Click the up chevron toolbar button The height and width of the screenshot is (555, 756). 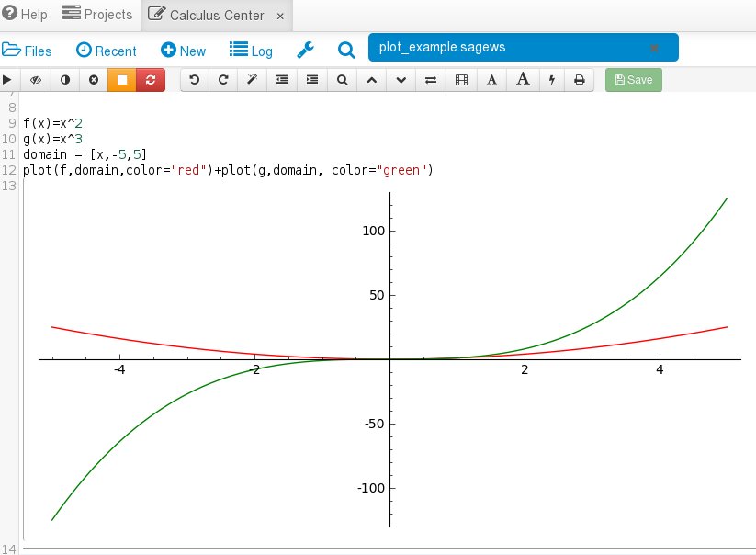pyautogui.click(x=372, y=80)
